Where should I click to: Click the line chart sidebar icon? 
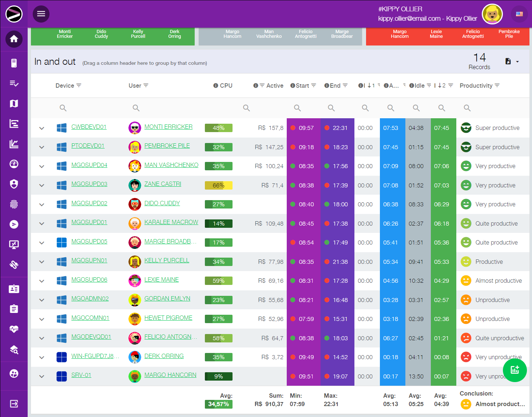pyautogui.click(x=14, y=144)
